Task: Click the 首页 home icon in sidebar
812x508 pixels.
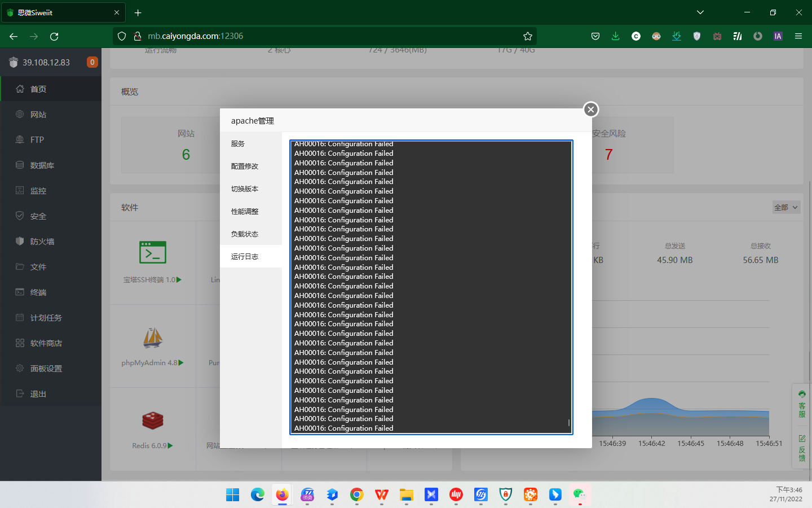Action: click(x=20, y=89)
